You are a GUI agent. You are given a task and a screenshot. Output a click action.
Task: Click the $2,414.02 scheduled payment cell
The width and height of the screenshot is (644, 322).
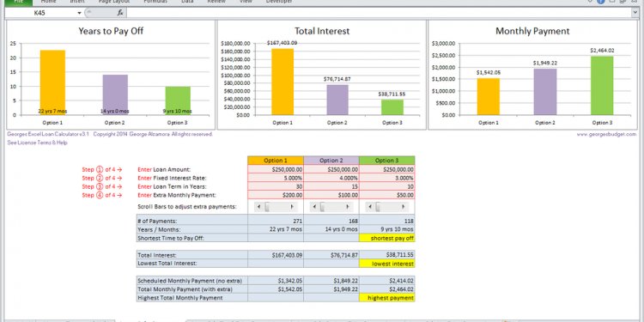point(387,281)
